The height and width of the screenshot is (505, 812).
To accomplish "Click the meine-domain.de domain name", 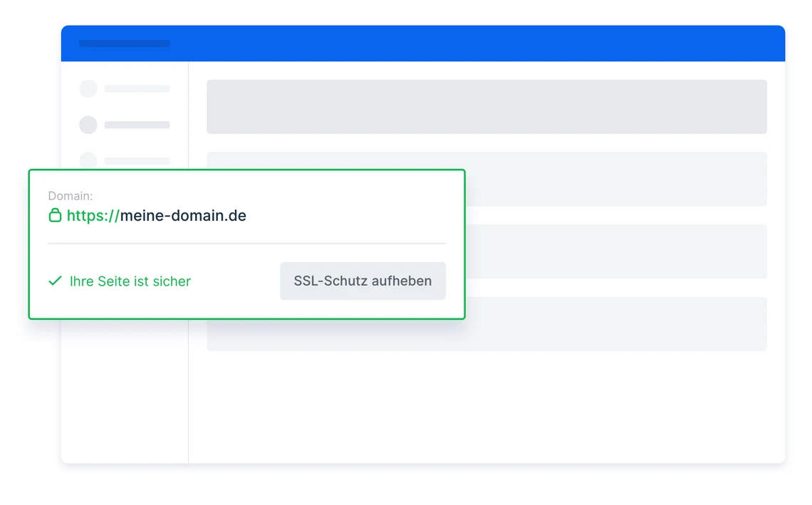I will 183,215.
